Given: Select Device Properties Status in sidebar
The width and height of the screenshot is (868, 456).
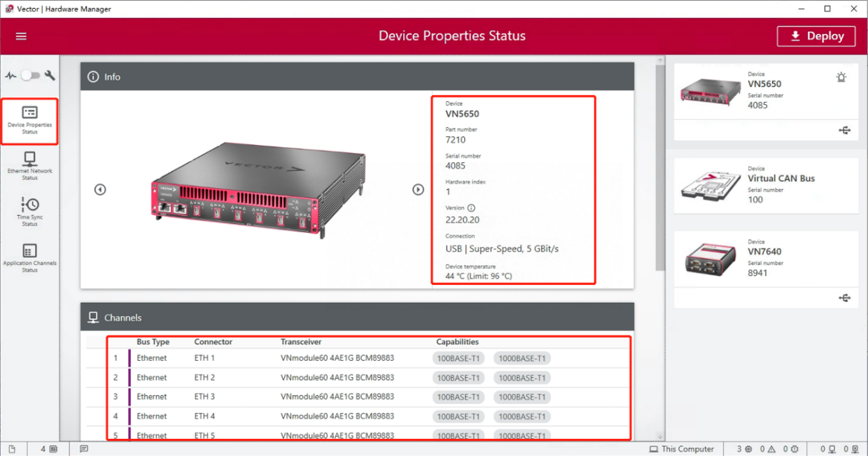Looking at the screenshot, I should click(30, 121).
